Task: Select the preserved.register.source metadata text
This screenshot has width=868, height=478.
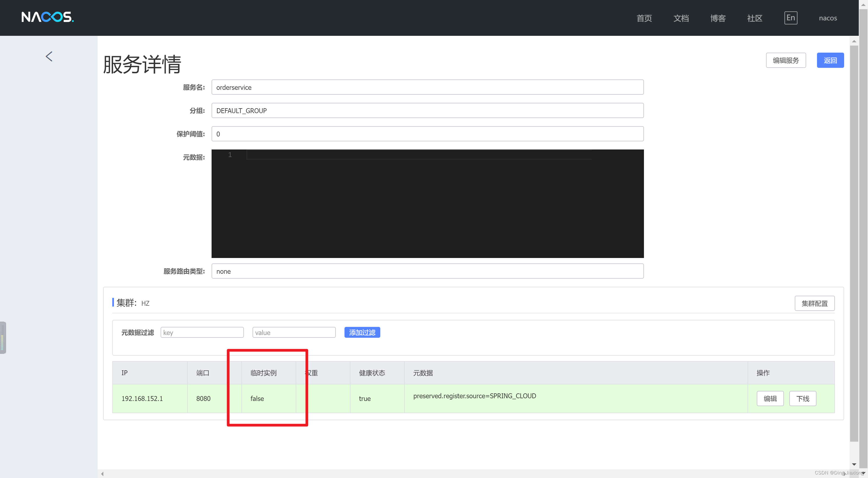Action: (x=474, y=396)
